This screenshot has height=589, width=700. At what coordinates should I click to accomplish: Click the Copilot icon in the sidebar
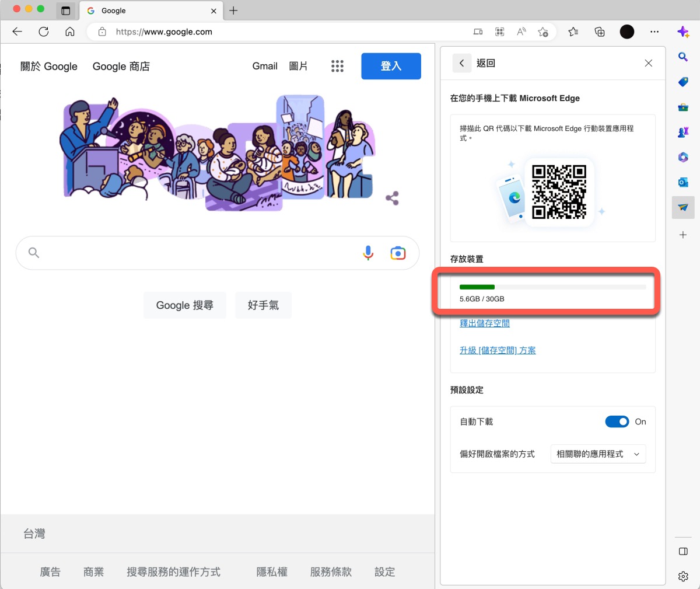pyautogui.click(x=683, y=32)
